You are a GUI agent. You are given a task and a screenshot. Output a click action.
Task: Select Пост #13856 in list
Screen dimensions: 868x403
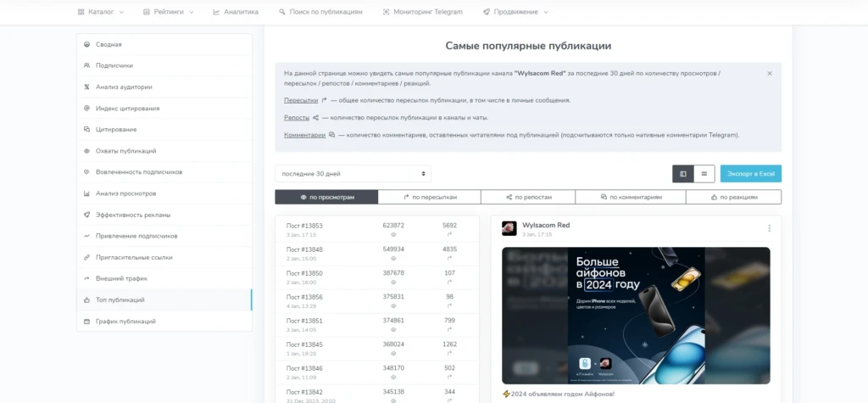(377, 301)
